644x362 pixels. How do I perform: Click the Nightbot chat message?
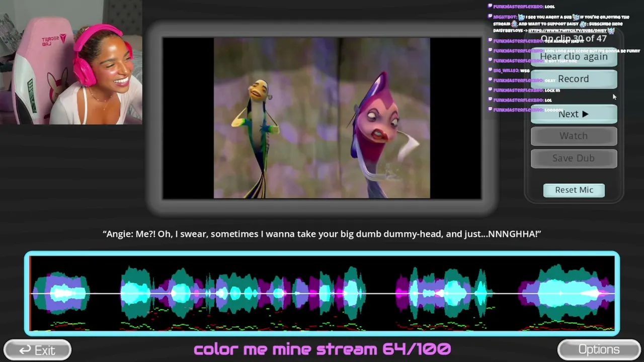pyautogui.click(x=558, y=24)
